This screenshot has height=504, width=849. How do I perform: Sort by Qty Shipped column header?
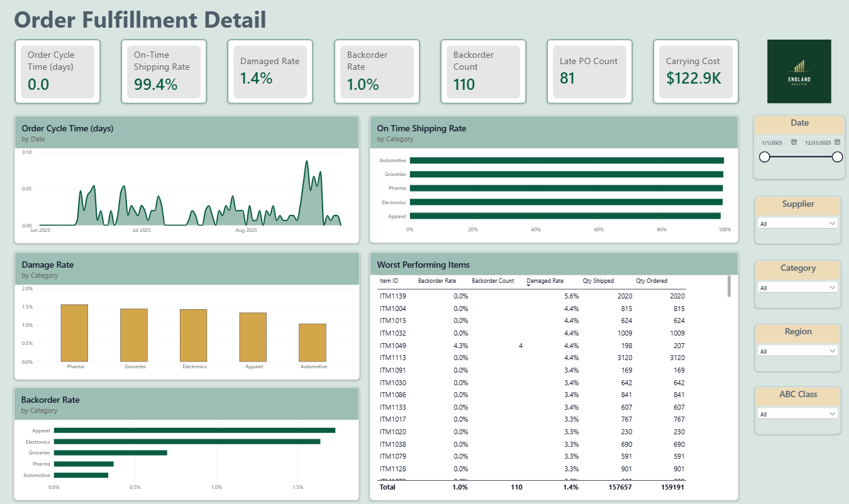coord(598,281)
